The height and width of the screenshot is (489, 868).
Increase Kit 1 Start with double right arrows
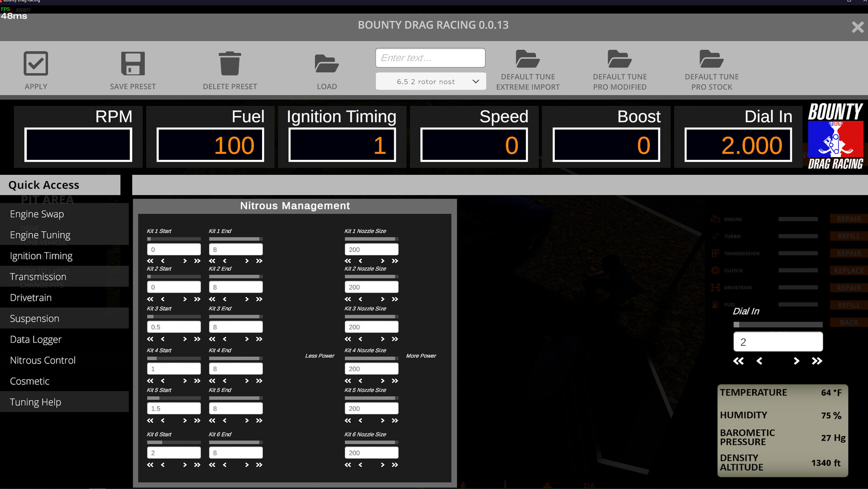pos(197,261)
